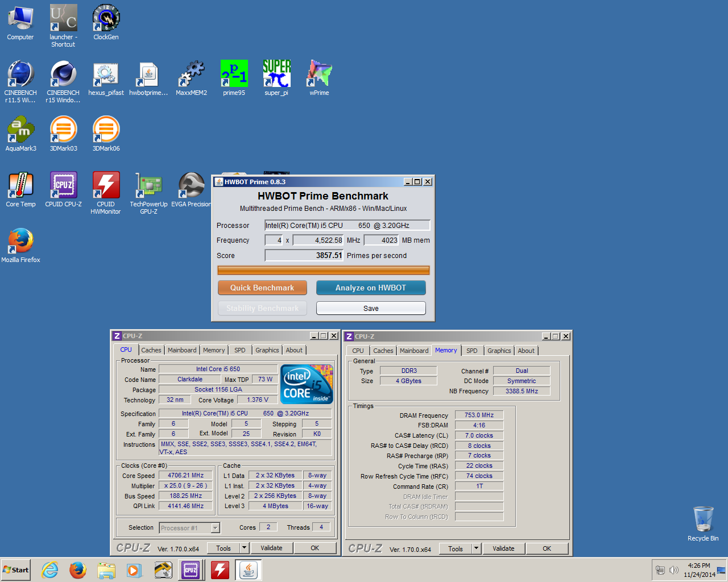Select the TechPowerUp GPU-Z desktop icon
728x582 pixels.
coord(148,193)
